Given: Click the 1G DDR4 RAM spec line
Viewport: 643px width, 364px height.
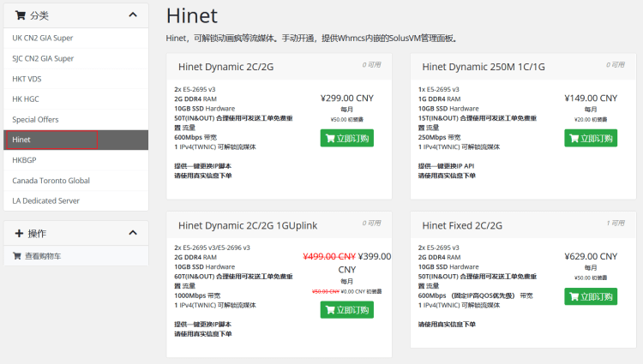Looking at the screenshot, I should point(439,99).
